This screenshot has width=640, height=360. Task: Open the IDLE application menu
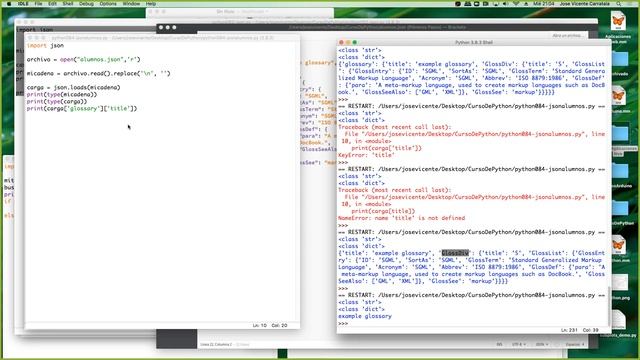coord(23,4)
